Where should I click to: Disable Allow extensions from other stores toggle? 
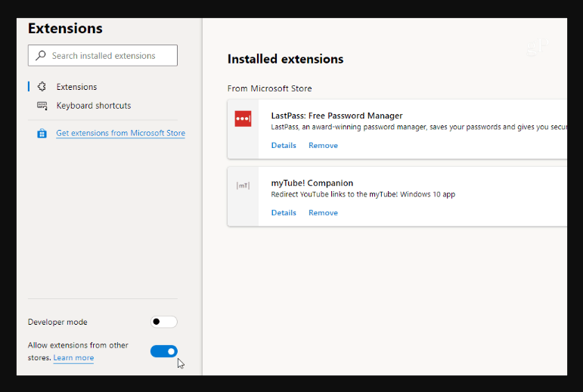(164, 351)
